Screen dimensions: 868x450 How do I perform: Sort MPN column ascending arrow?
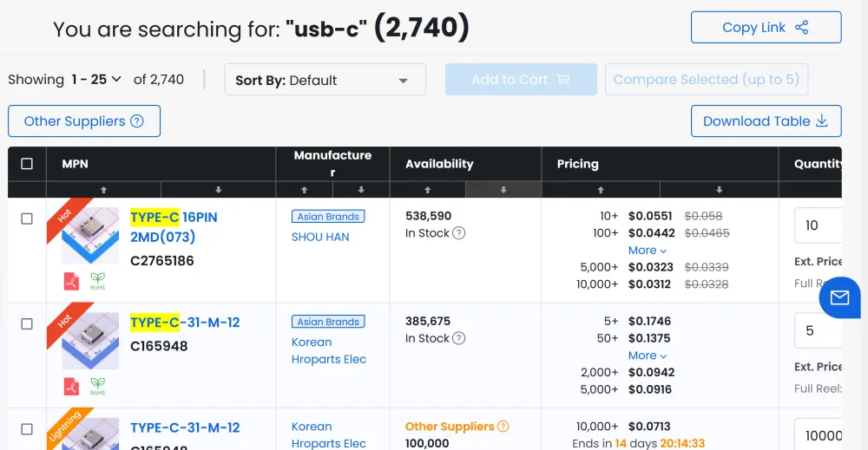(x=104, y=190)
